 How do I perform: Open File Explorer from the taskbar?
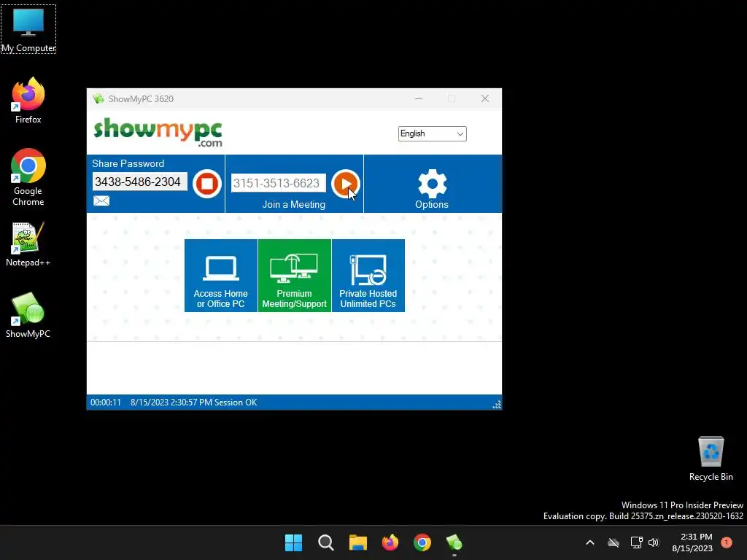coord(357,542)
